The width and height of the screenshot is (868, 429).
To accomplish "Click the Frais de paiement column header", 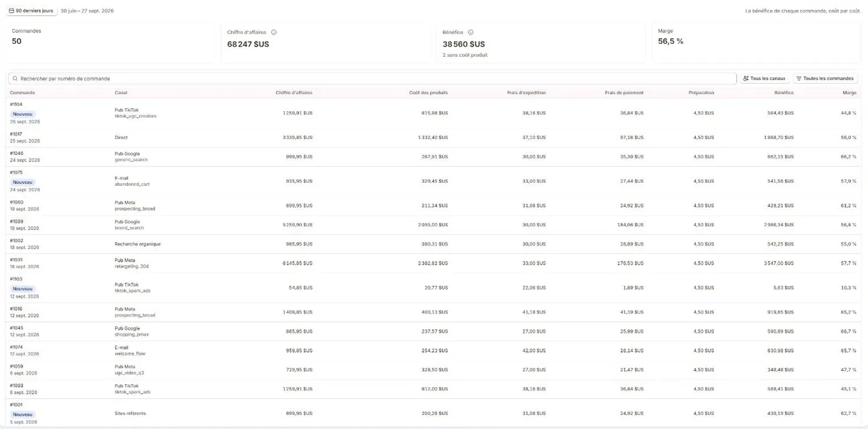I will click(624, 93).
